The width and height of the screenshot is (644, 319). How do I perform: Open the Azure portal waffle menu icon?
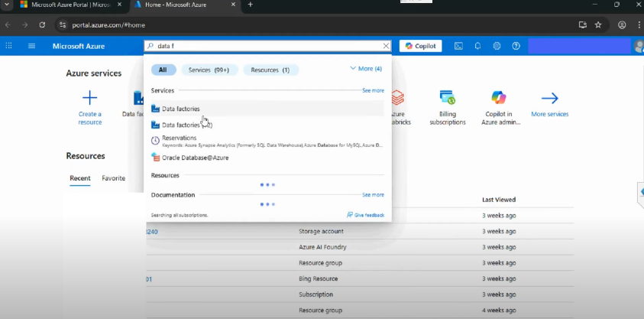8,46
